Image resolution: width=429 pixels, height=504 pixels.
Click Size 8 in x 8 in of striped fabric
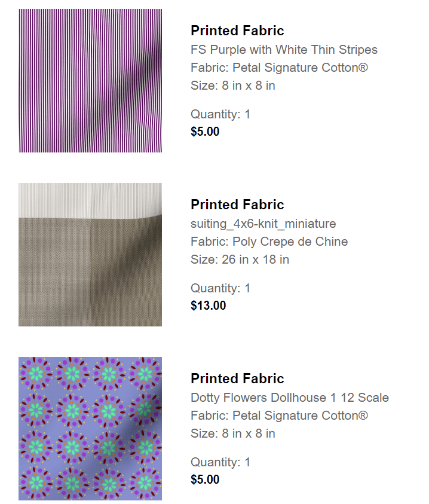[x=232, y=85]
